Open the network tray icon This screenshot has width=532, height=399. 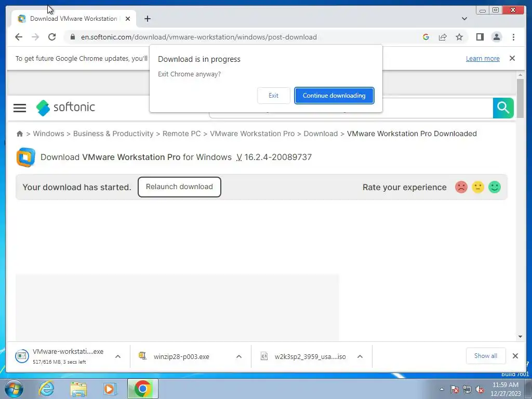pyautogui.click(x=467, y=389)
